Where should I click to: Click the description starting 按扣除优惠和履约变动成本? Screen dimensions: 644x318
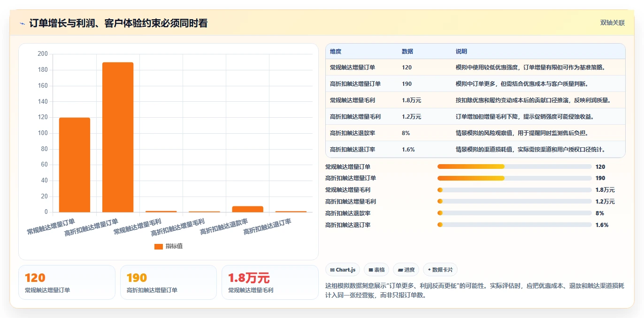534,100
